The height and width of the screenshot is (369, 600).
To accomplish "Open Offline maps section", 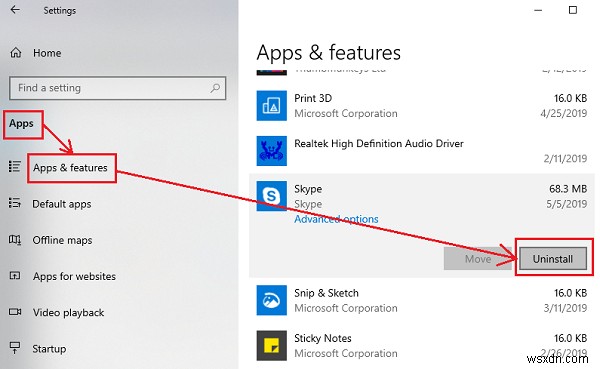I will click(62, 240).
